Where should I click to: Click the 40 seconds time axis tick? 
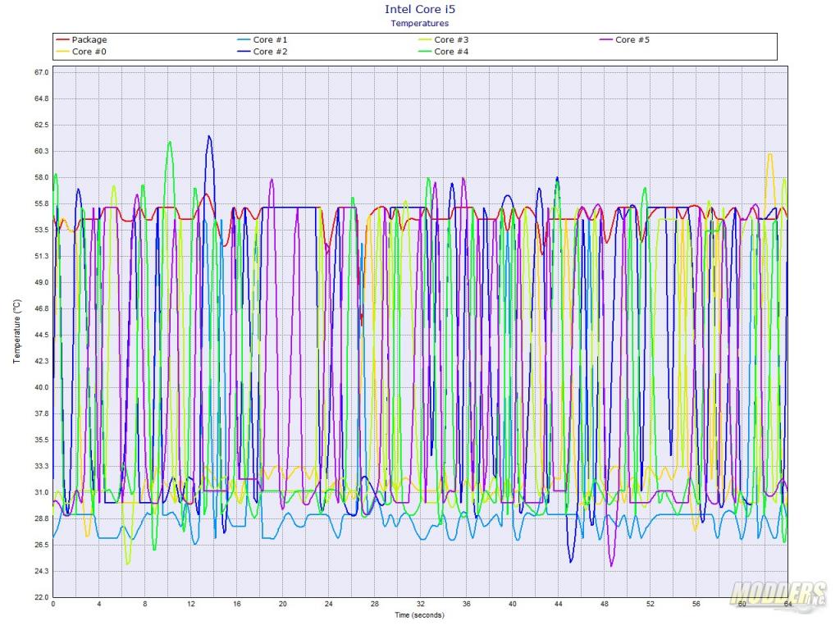coord(512,604)
